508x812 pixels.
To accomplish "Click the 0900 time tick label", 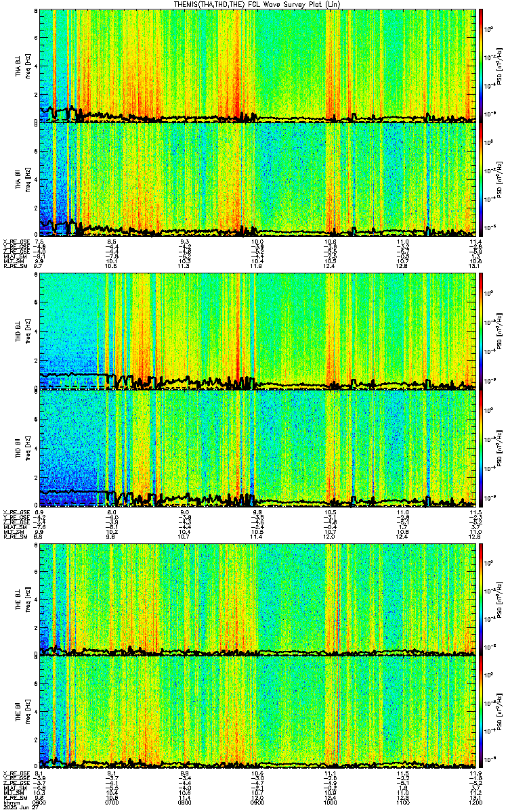I will tap(257, 801).
